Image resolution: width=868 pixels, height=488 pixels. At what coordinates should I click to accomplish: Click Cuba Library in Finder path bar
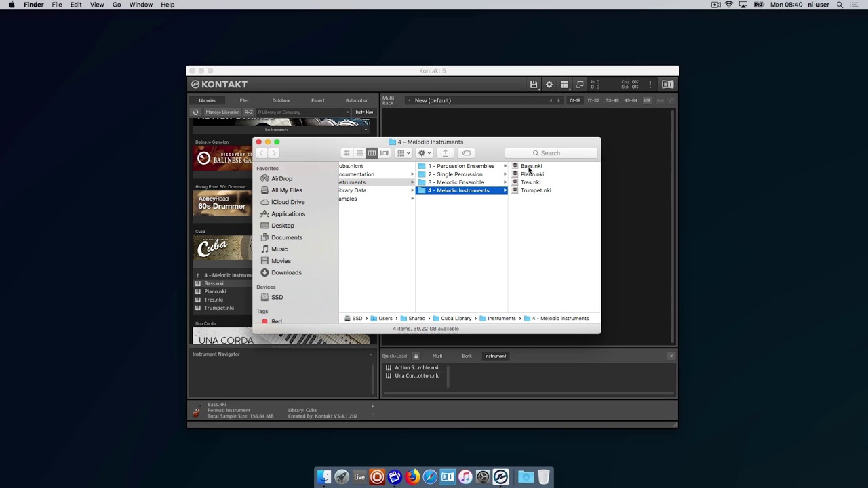coord(451,318)
